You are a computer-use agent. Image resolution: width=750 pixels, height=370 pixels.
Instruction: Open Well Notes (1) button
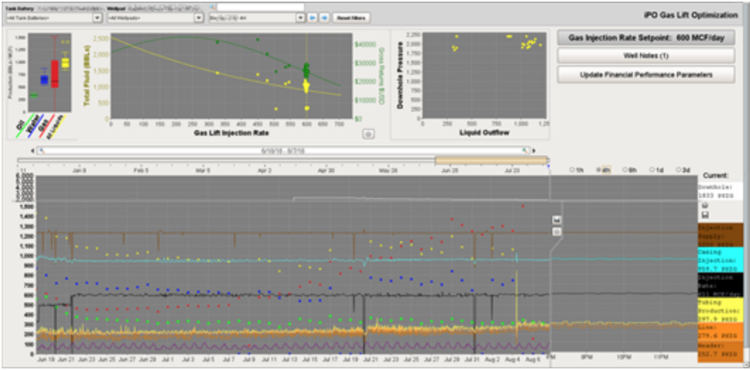pyautogui.click(x=646, y=55)
